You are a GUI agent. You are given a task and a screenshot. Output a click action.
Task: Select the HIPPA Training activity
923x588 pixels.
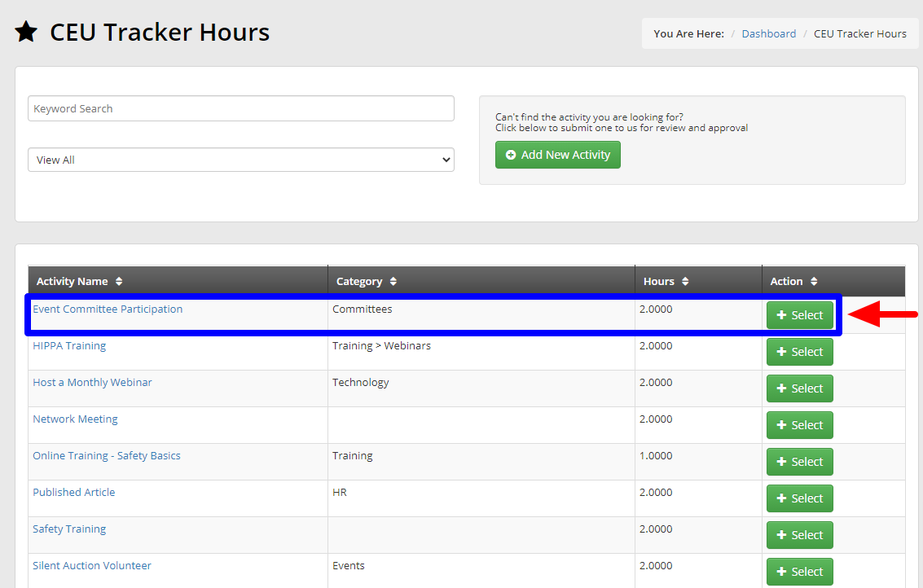pyautogui.click(x=799, y=351)
